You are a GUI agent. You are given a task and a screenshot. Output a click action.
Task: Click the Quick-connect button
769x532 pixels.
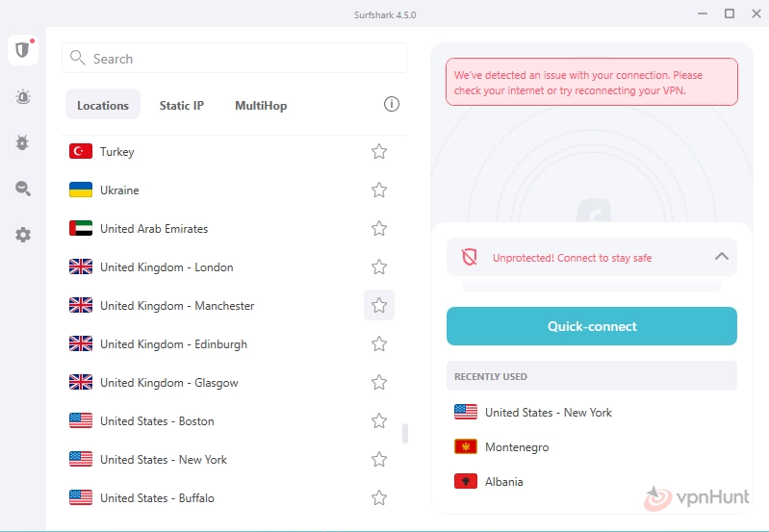point(592,326)
